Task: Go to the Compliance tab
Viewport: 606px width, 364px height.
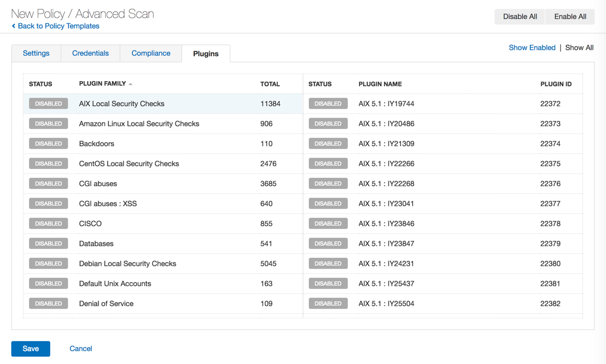Action: pyautogui.click(x=151, y=53)
